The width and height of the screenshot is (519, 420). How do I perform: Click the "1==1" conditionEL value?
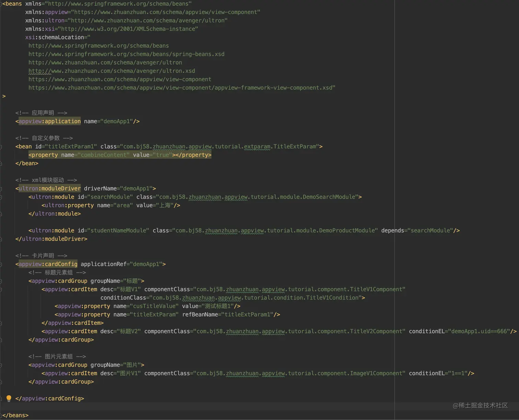tap(458, 373)
